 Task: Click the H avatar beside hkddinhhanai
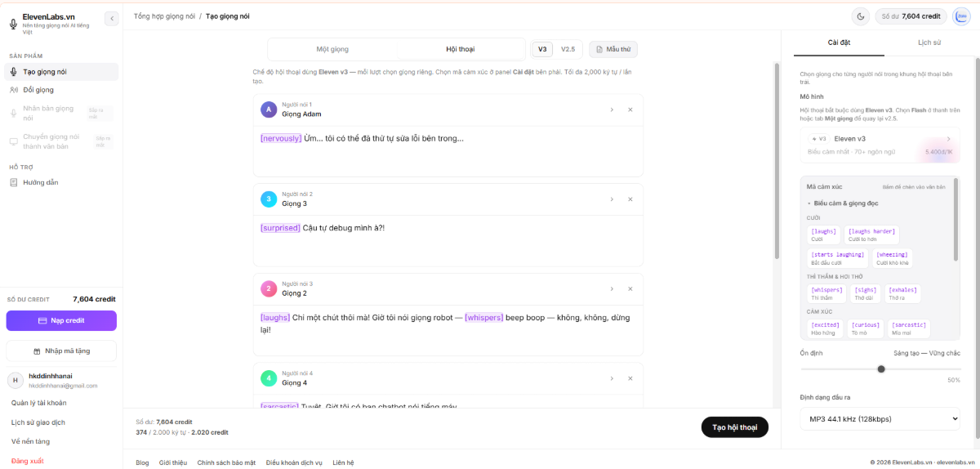point(16,381)
